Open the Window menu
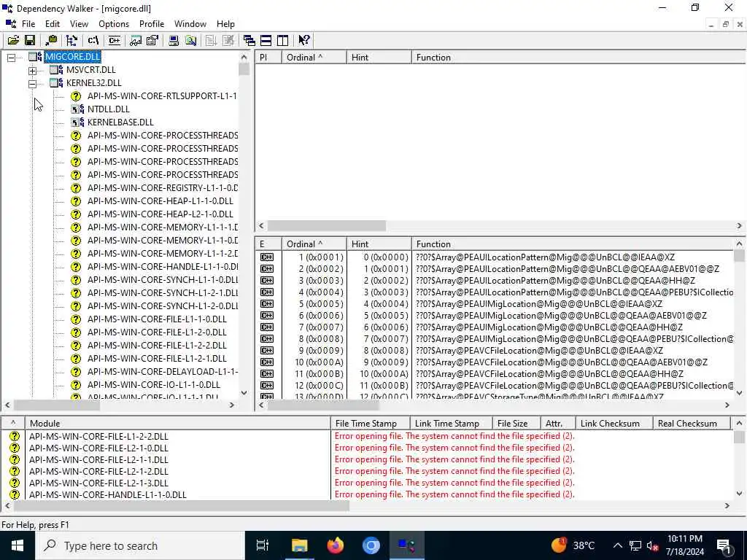 point(190,24)
